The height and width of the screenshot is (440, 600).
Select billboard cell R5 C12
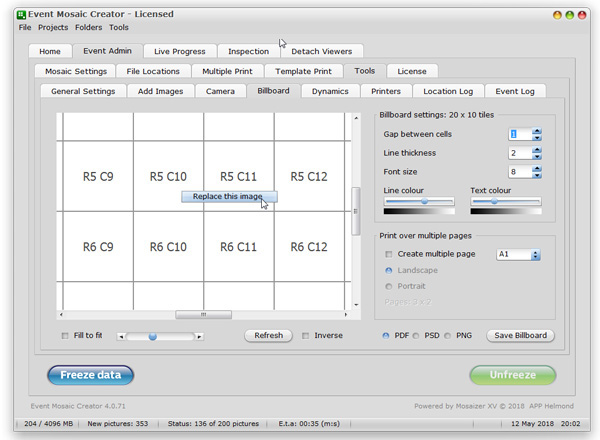pos(309,176)
